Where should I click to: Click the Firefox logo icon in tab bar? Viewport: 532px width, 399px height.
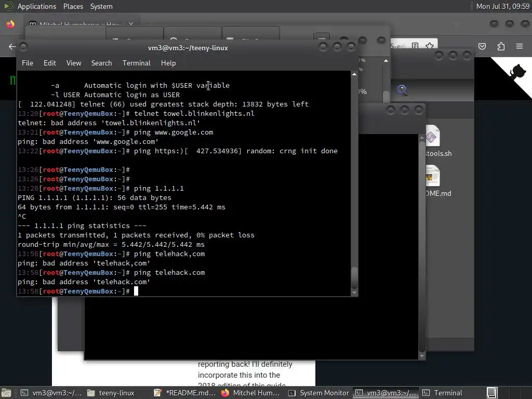click(10, 24)
